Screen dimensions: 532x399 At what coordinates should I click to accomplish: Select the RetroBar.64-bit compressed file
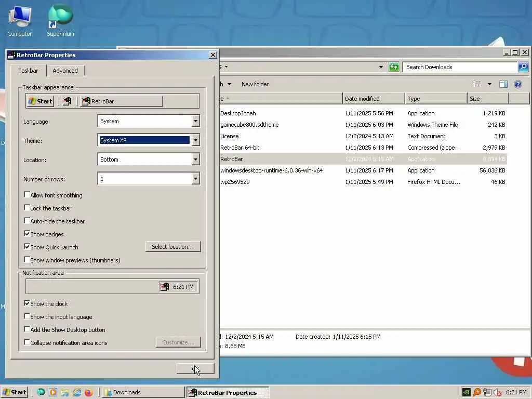click(x=240, y=148)
